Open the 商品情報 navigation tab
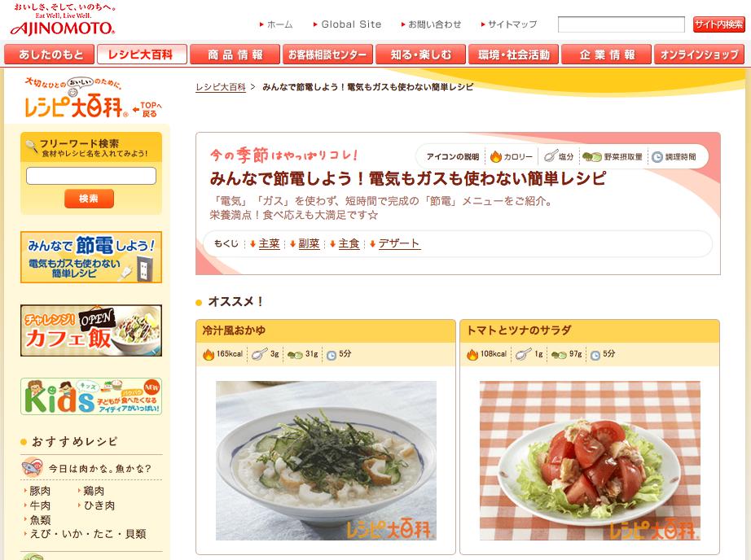 coord(235,55)
